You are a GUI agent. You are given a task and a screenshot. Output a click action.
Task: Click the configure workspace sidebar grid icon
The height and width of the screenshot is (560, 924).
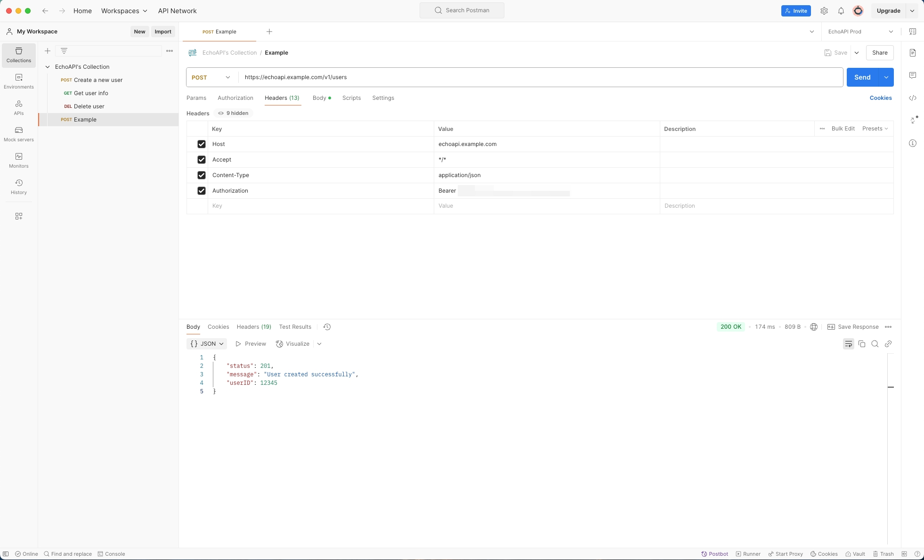(x=19, y=216)
